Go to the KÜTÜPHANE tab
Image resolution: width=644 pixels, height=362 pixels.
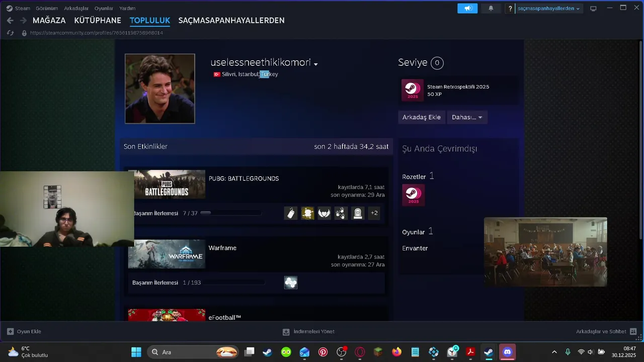pyautogui.click(x=98, y=21)
